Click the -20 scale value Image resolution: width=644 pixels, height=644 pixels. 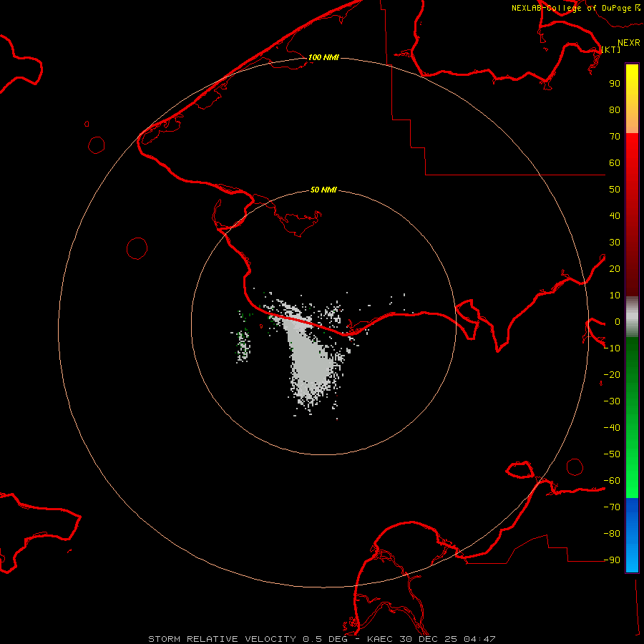pyautogui.click(x=612, y=374)
